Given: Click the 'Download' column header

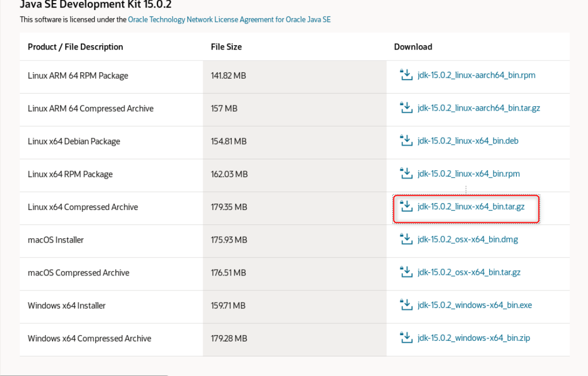Looking at the screenshot, I should (x=413, y=47).
